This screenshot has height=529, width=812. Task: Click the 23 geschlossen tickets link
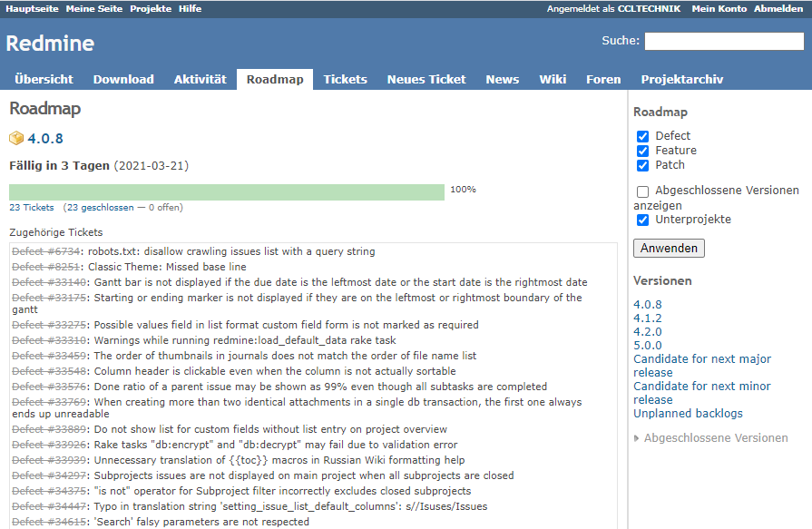94,208
